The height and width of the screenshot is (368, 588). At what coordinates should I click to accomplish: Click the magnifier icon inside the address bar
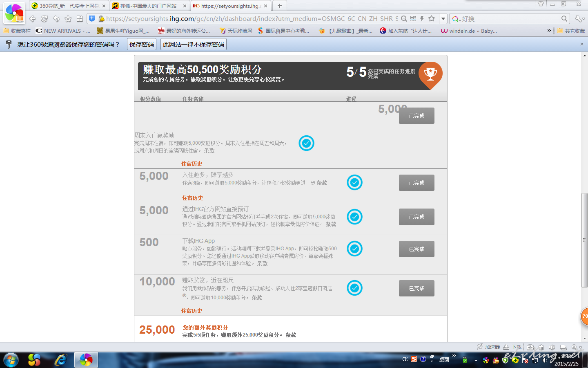pyautogui.click(x=404, y=18)
